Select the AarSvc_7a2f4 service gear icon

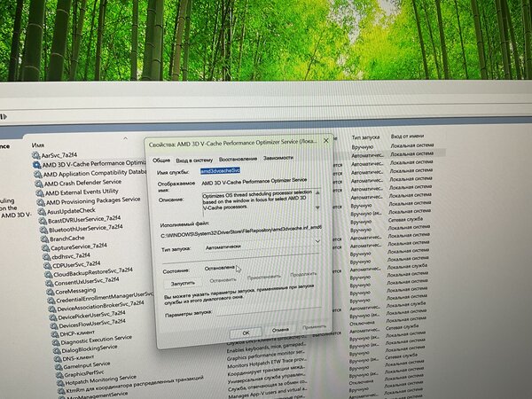click(35, 155)
